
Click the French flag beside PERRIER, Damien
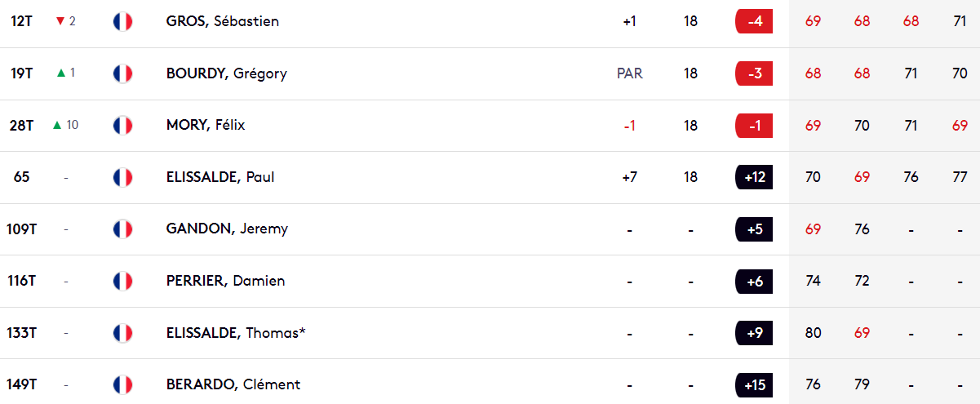click(122, 281)
